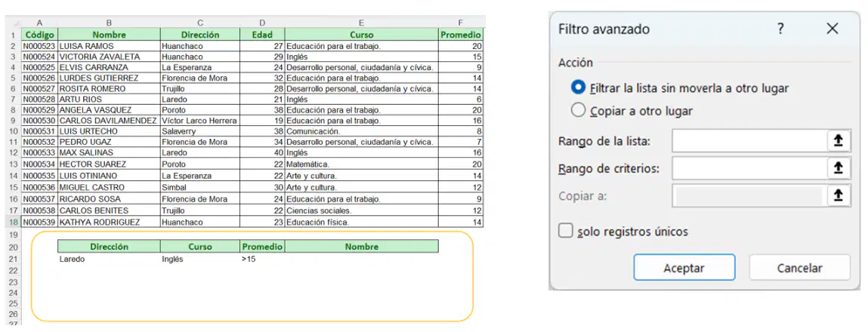Click collapse icon beside Copiar a field
Image resolution: width=868 pixels, height=332 pixels.
[x=838, y=195]
